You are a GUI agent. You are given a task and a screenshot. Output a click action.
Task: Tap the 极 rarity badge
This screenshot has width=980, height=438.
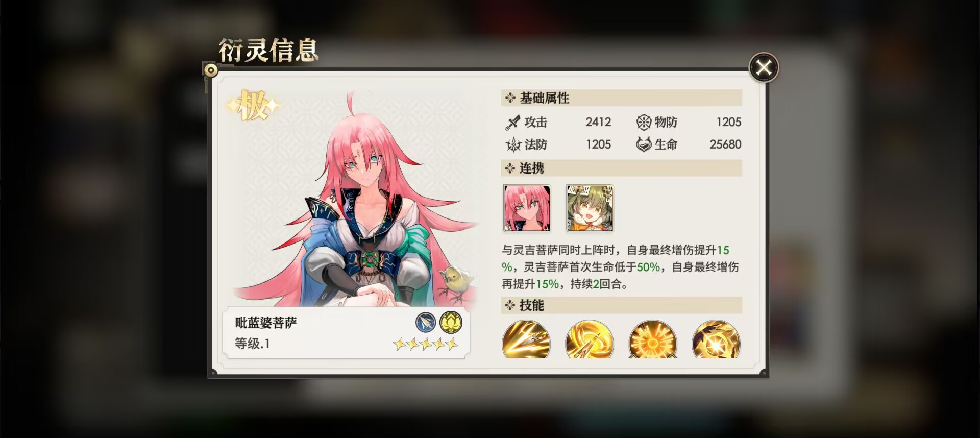point(253,106)
